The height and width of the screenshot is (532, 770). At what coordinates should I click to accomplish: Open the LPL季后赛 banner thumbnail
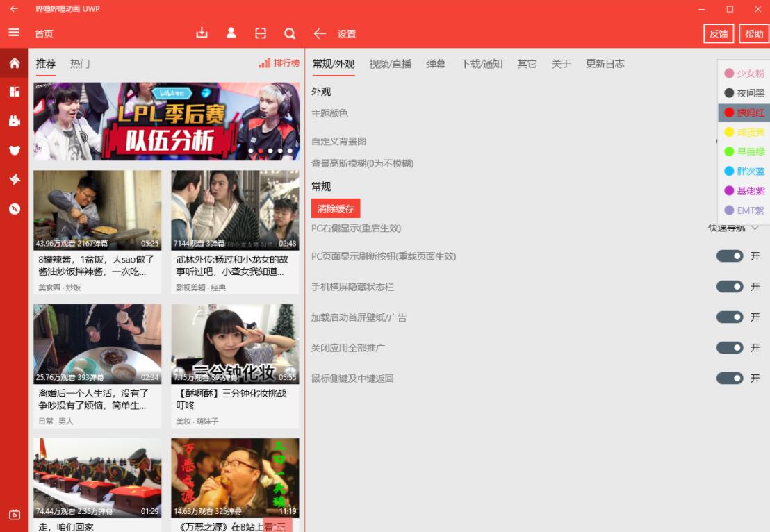click(167, 122)
